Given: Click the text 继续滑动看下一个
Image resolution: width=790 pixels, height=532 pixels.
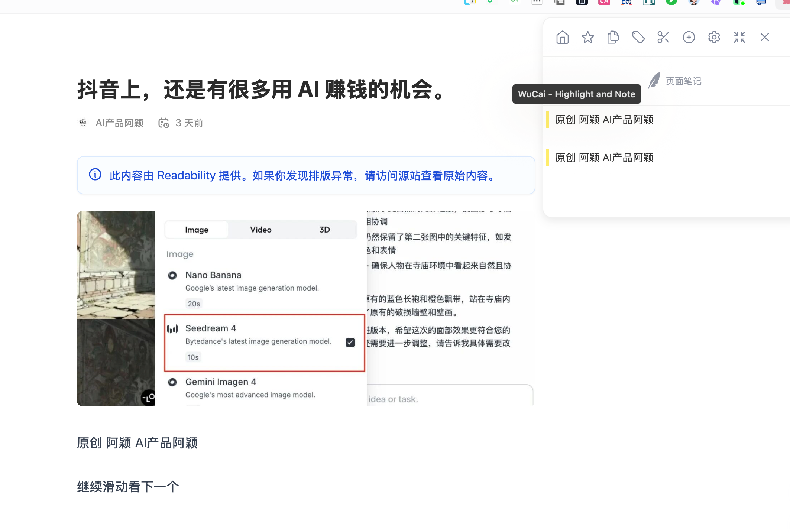Looking at the screenshot, I should tap(128, 487).
